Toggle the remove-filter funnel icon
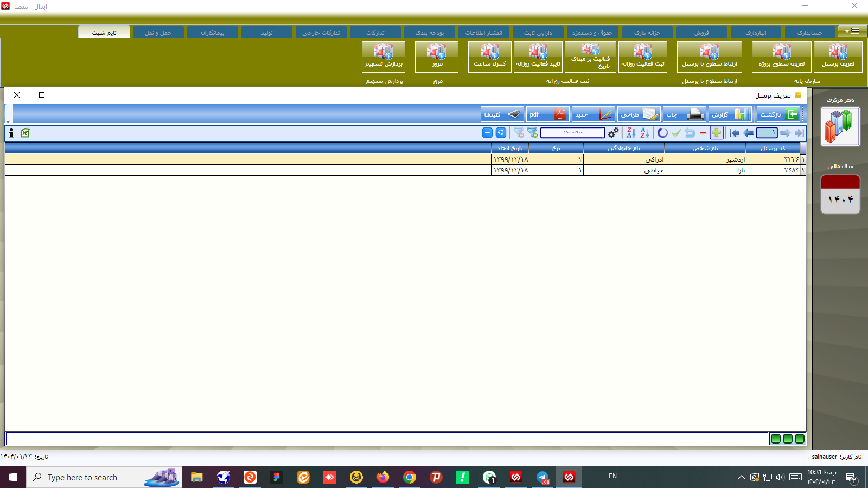This screenshot has height=488, width=868. pyautogui.click(x=519, y=133)
